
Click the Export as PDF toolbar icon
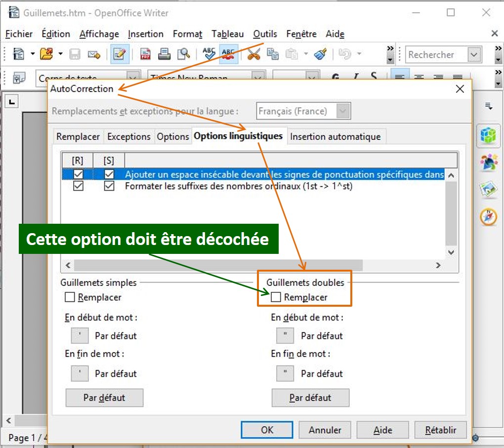click(145, 54)
